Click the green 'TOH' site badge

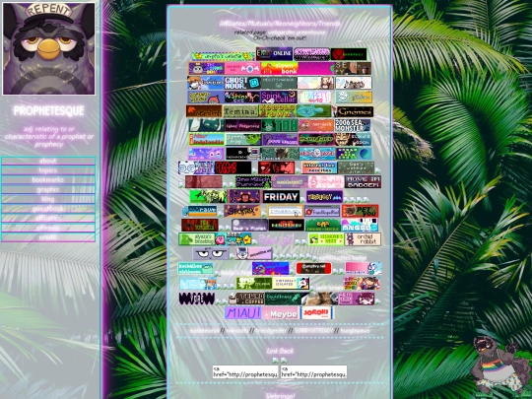click(x=280, y=125)
